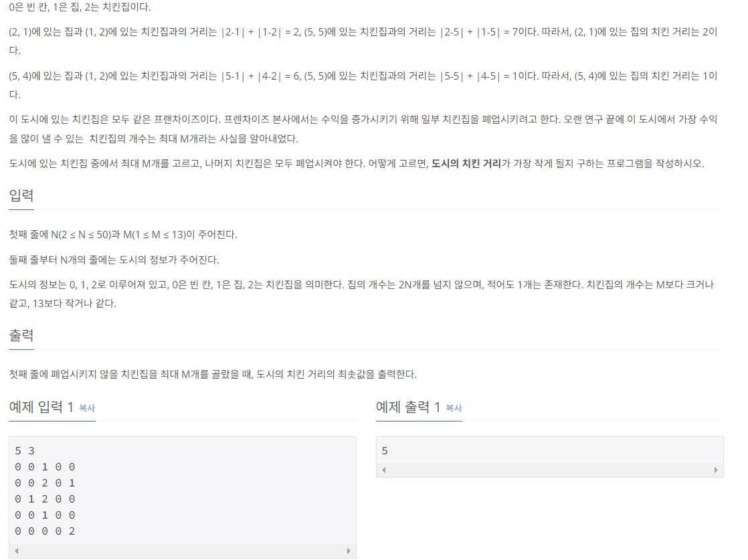Click left scroll arrow of example output box

(x=384, y=470)
